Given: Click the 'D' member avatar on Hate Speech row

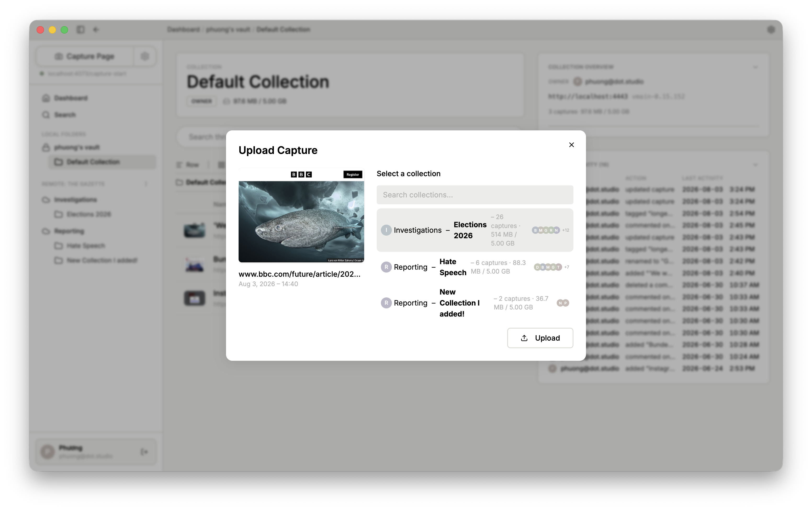Looking at the screenshot, I should 537,267.
